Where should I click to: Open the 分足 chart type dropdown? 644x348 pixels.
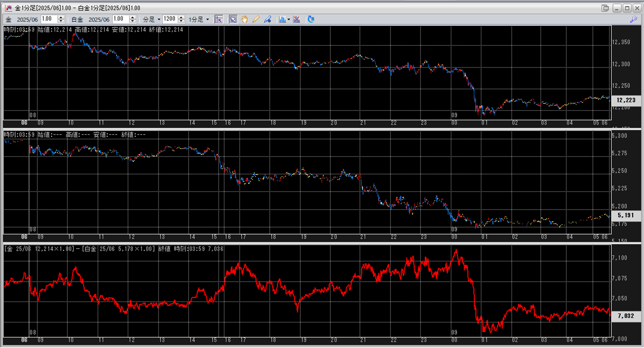[159, 20]
